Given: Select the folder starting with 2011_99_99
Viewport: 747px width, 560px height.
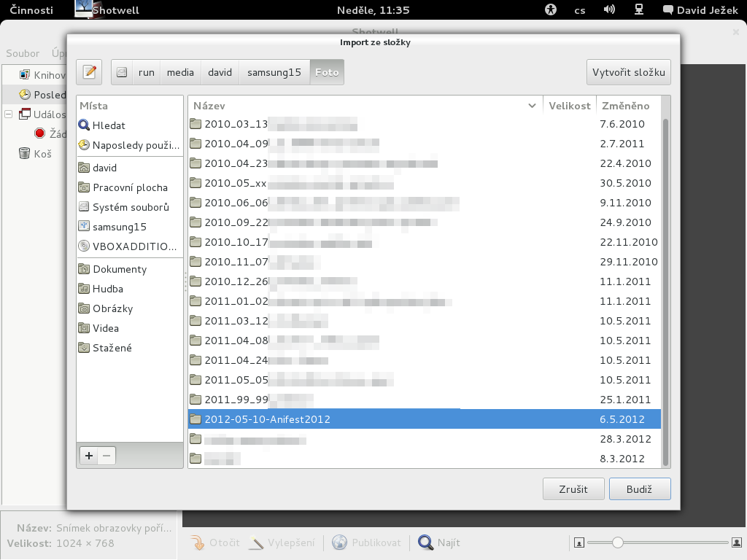Looking at the screenshot, I should (x=425, y=400).
